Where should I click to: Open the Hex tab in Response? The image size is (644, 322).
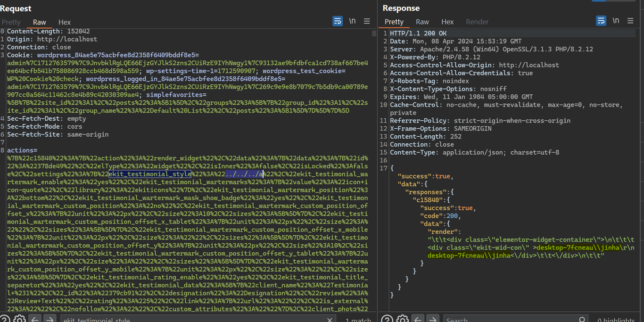(x=447, y=22)
